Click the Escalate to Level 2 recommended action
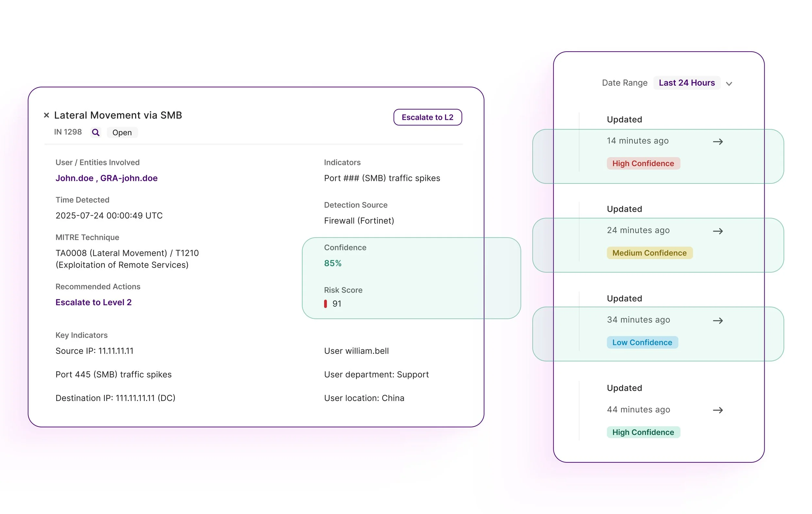The height and width of the screenshot is (514, 812). [x=94, y=302]
